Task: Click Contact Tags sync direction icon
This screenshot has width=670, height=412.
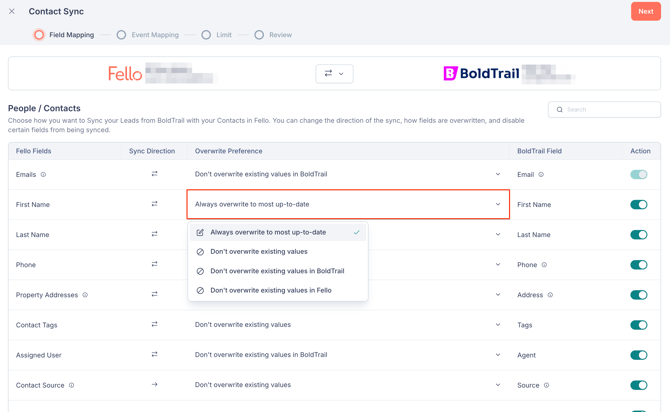Action: click(154, 324)
